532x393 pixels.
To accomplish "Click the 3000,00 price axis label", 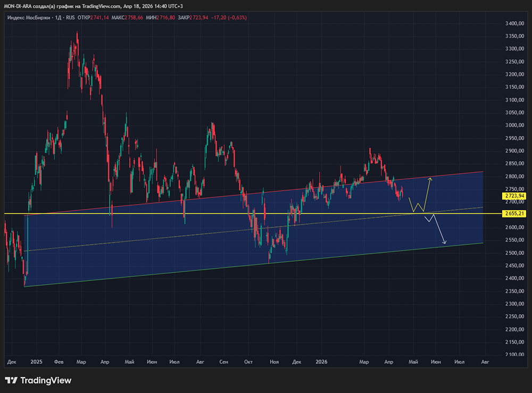I will (x=514, y=126).
